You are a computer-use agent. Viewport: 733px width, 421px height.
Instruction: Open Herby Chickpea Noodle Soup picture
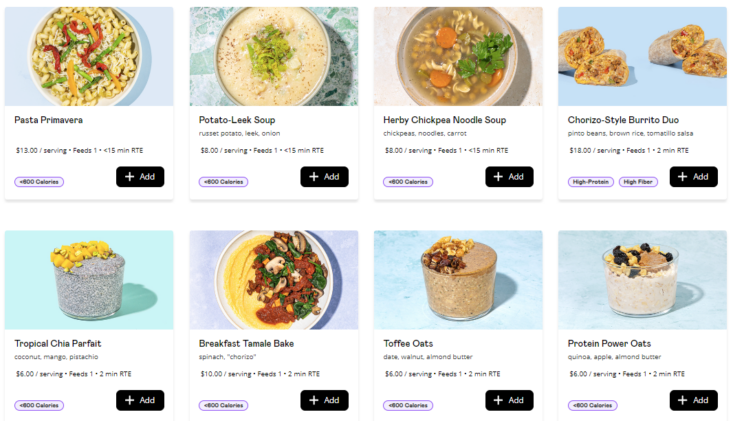coord(458,56)
